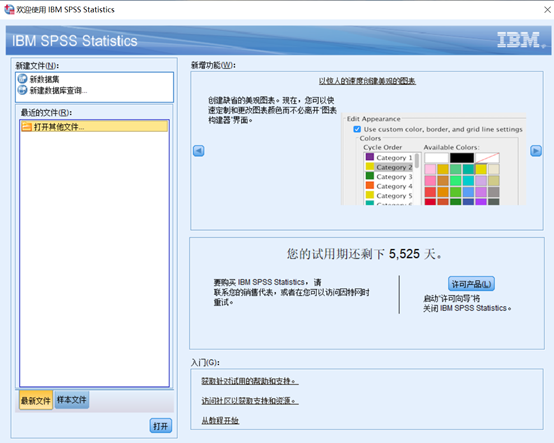Select Category 2 in Cycle Order list
The width and height of the screenshot is (554, 443).
[x=394, y=167]
